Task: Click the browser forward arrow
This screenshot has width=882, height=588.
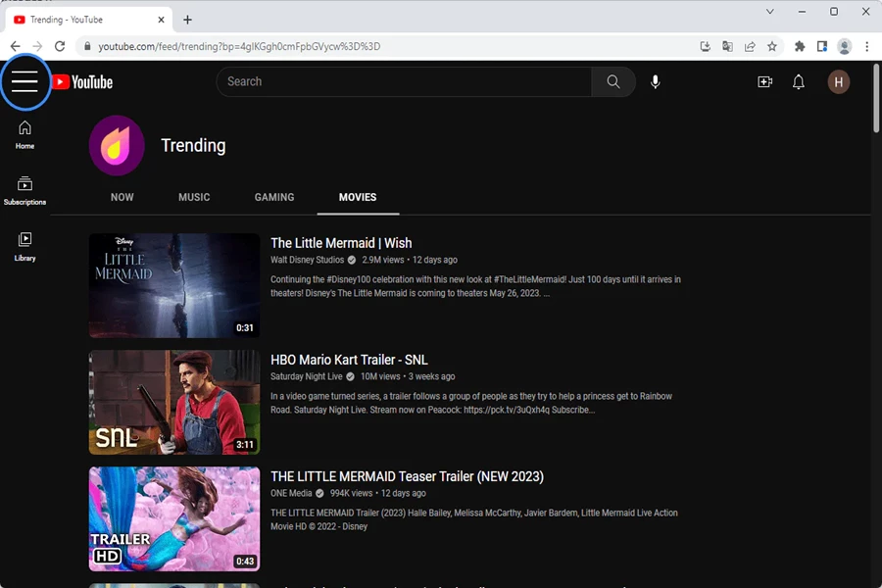Action: (x=37, y=46)
